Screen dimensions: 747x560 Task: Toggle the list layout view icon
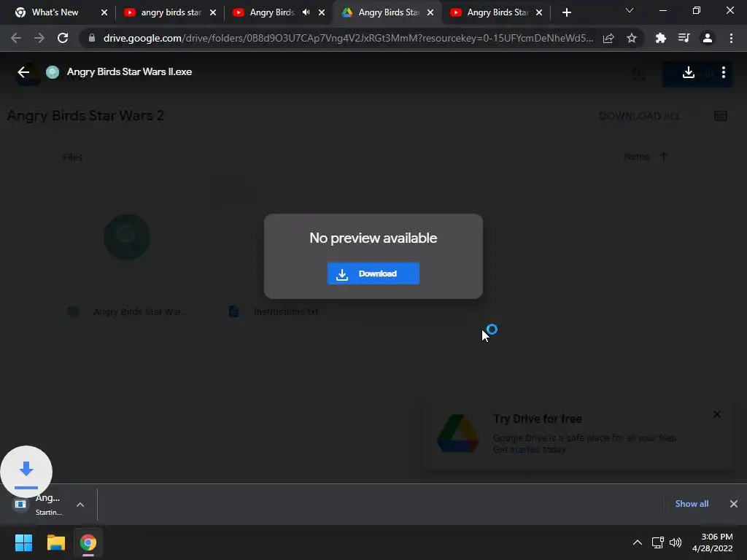tap(720, 116)
